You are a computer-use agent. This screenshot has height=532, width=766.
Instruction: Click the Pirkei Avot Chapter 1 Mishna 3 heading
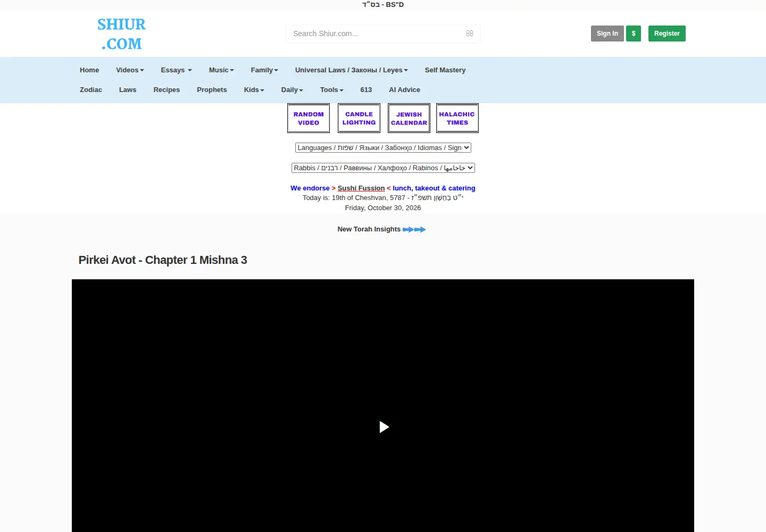163,260
